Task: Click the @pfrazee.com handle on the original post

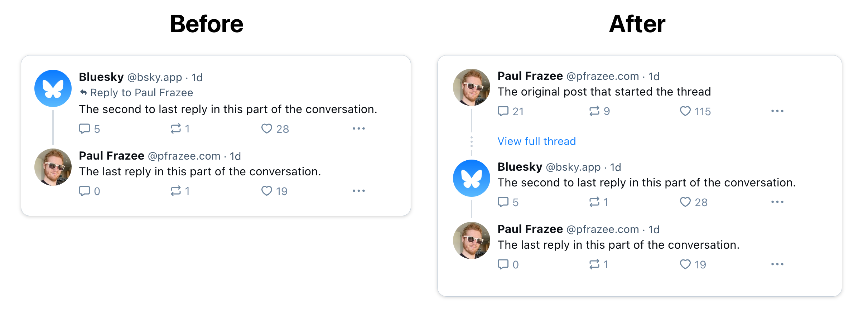Action: point(603,76)
